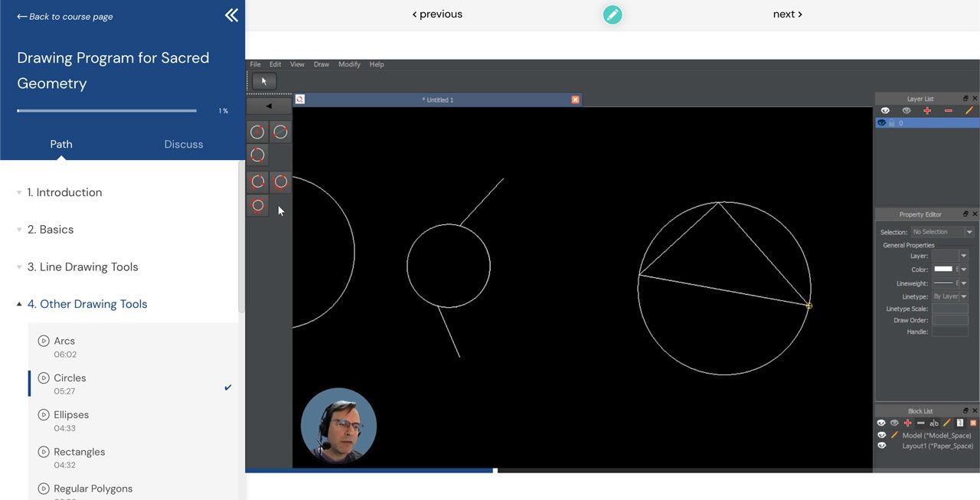The width and height of the screenshot is (980, 500).
Task: Open the Help menu
Action: click(x=377, y=64)
